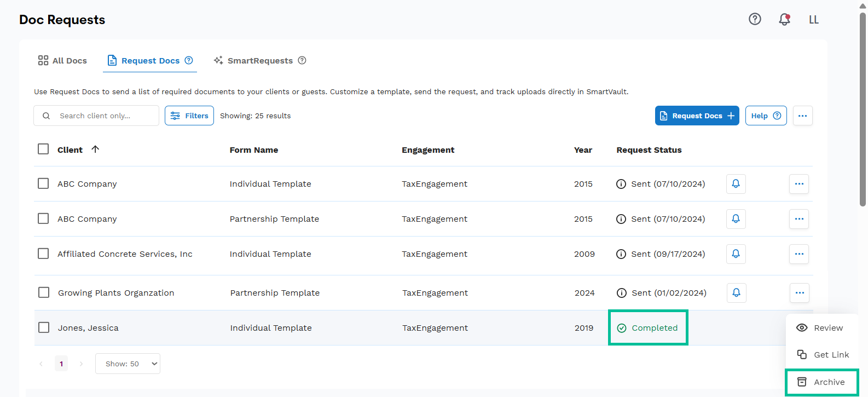868x397 pixels.
Task: Check the Jones, Jessica row checkbox
Action: click(x=44, y=327)
